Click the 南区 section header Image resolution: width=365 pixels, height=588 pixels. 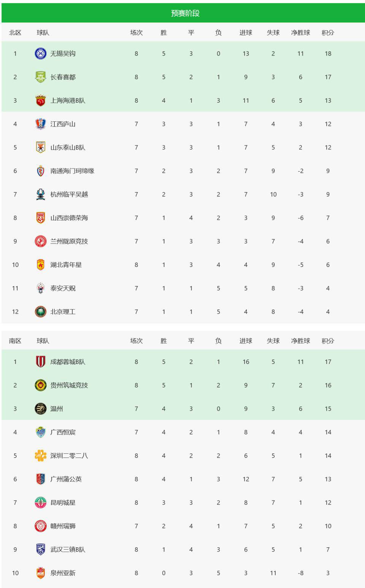(15, 341)
